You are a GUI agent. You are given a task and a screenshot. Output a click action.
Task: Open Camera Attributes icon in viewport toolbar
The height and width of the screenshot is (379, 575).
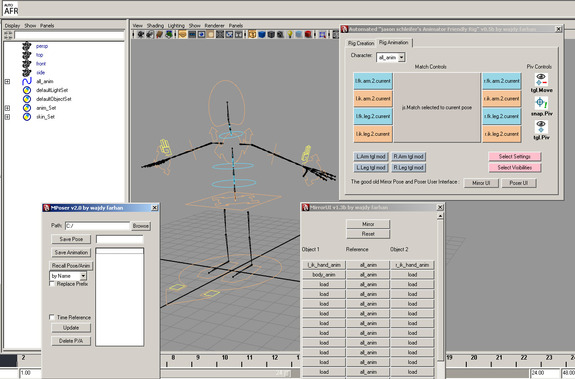tap(150, 34)
